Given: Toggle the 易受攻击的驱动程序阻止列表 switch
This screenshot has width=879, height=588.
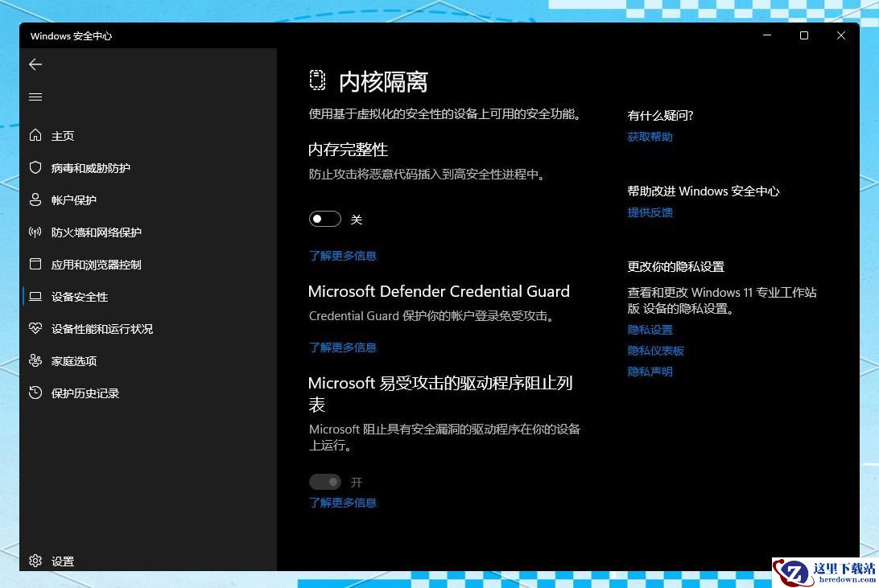Looking at the screenshot, I should pyautogui.click(x=324, y=482).
